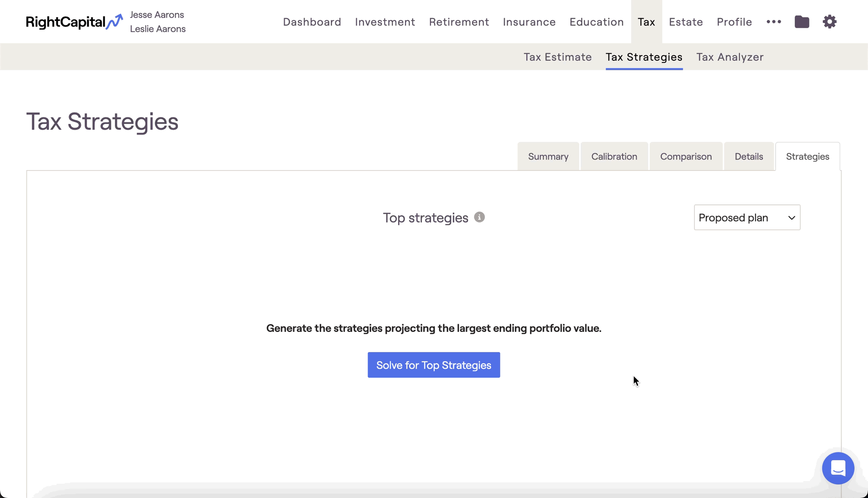Open the Comparison tab
This screenshot has width=868, height=498.
pos(686,157)
